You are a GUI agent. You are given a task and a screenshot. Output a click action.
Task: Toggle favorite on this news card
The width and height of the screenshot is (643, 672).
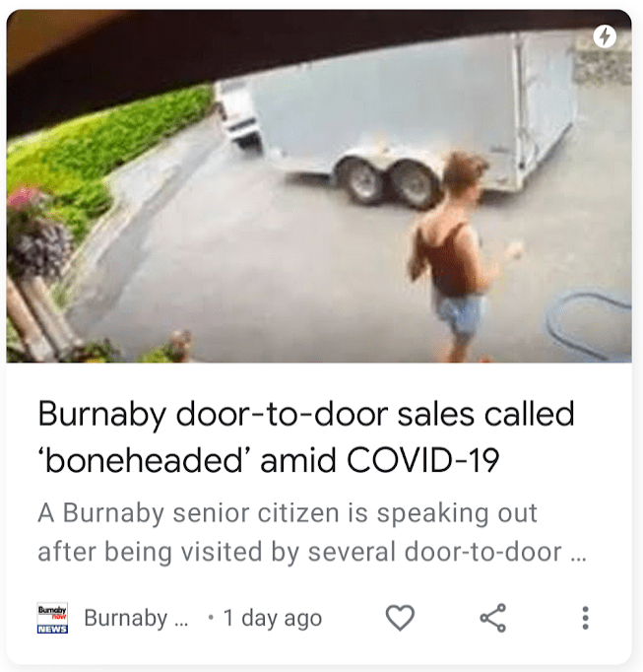400,618
